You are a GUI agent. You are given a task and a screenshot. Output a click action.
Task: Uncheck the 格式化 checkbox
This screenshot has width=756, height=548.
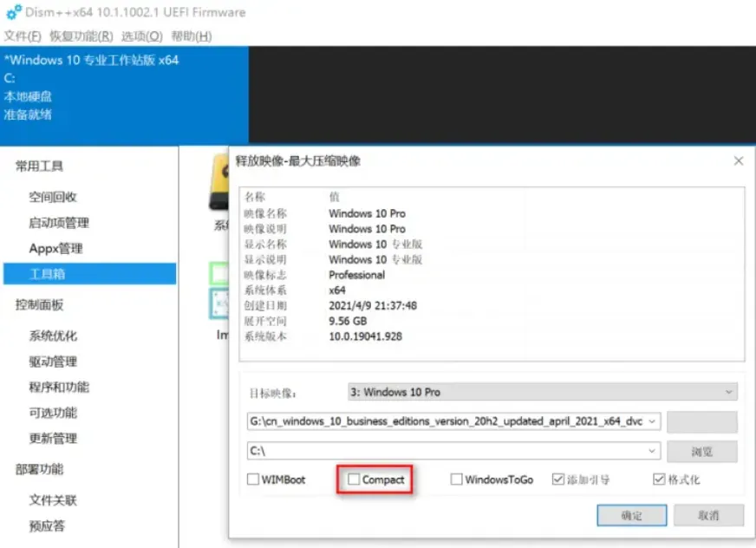(x=659, y=479)
